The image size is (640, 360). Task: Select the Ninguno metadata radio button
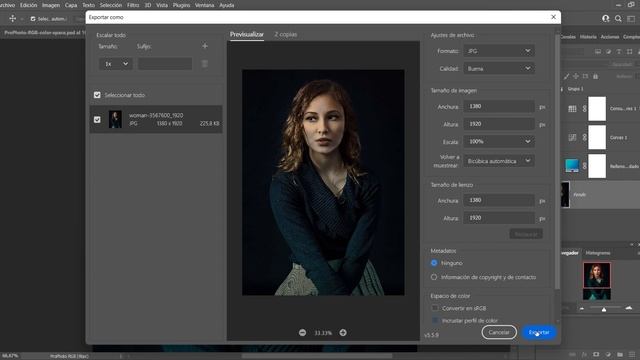[434, 263]
